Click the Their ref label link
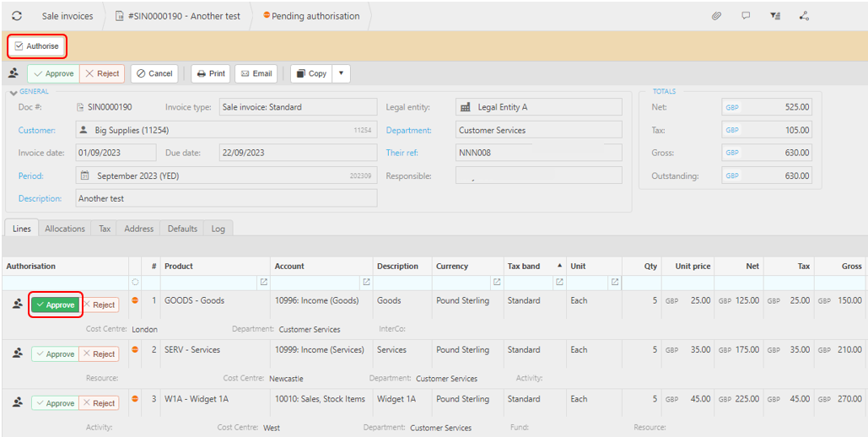The image size is (868, 437). (402, 153)
